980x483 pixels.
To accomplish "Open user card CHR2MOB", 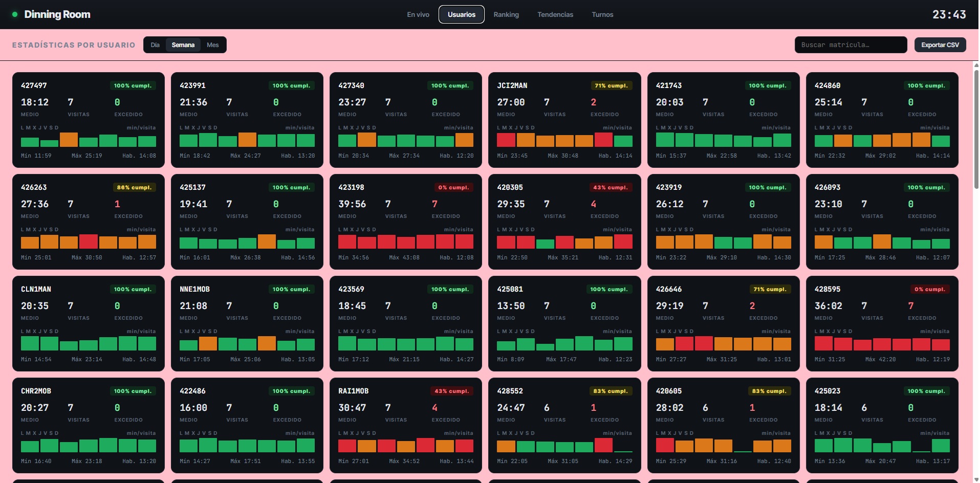I will click(89, 425).
